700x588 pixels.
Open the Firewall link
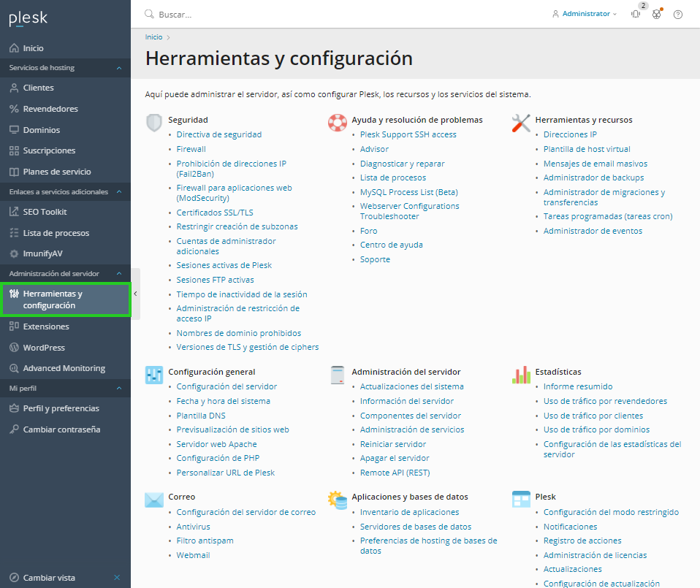191,149
